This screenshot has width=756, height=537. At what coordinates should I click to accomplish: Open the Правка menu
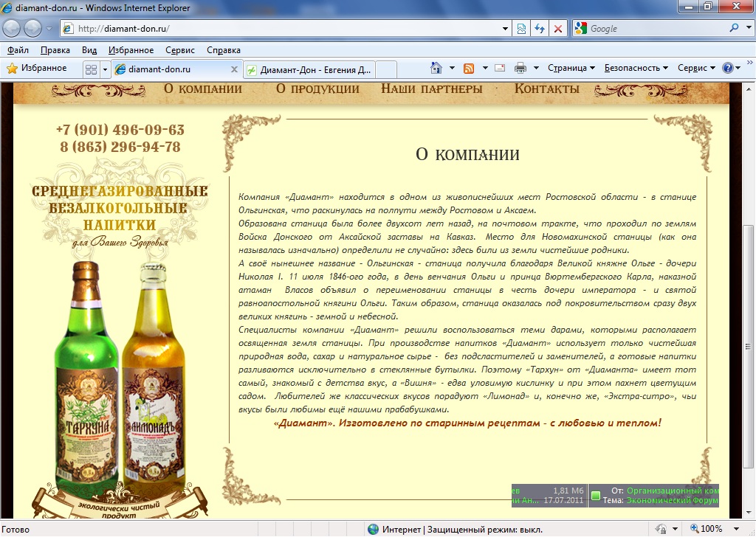(55, 50)
